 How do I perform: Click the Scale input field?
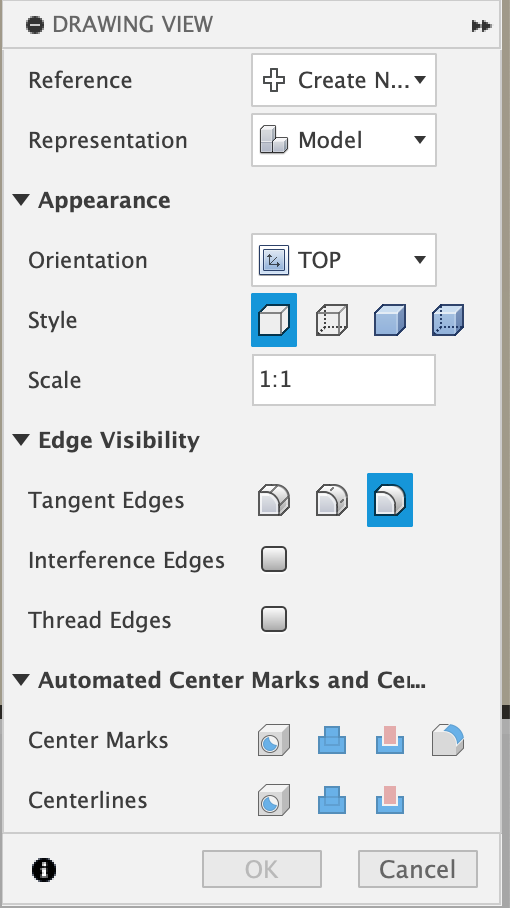pos(344,380)
